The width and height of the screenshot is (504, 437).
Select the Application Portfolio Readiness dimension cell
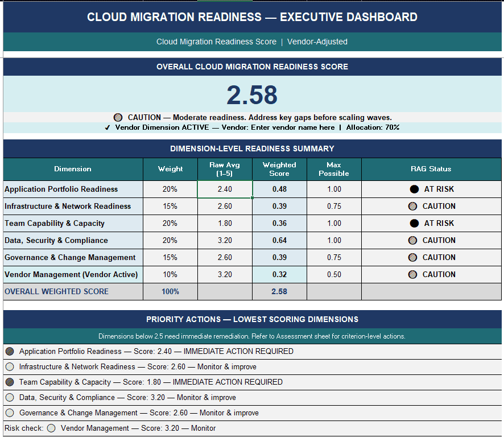(73, 189)
